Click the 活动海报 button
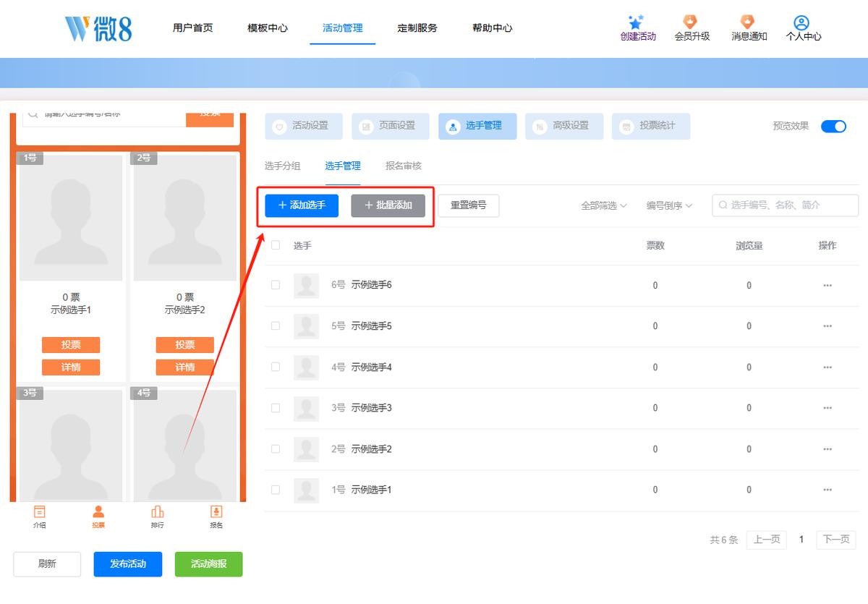This screenshot has width=868, height=604. [208, 564]
